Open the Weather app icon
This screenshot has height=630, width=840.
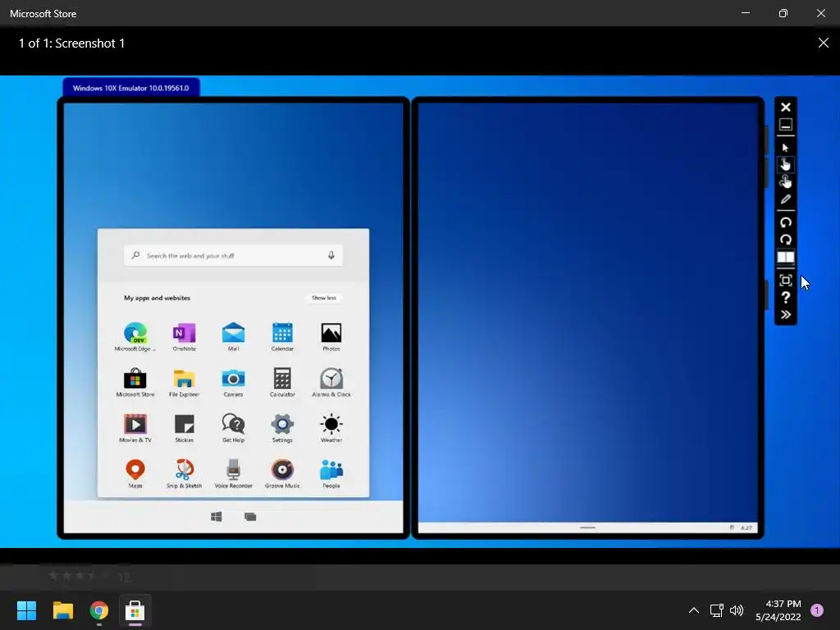click(x=331, y=424)
